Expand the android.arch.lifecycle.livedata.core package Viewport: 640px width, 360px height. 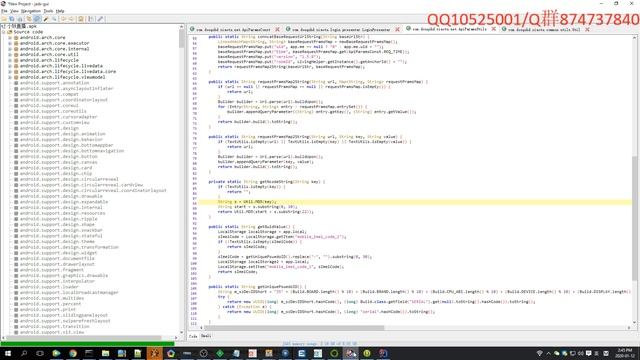point(10,71)
